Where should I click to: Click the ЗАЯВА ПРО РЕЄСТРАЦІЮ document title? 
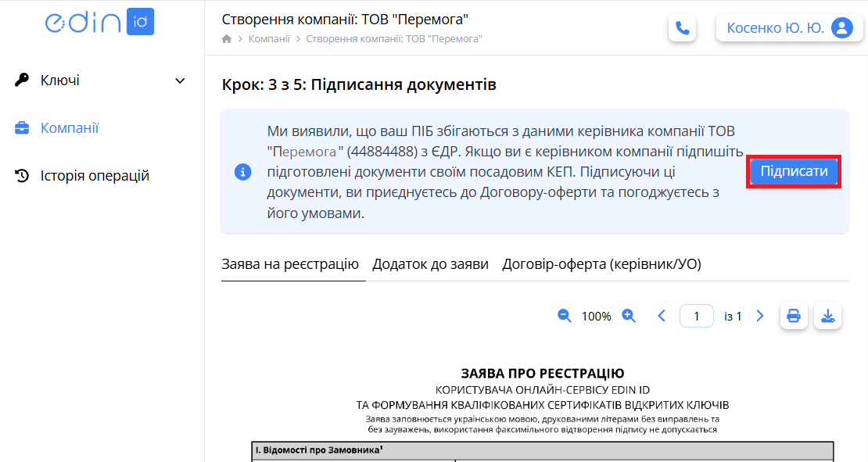[x=543, y=374]
